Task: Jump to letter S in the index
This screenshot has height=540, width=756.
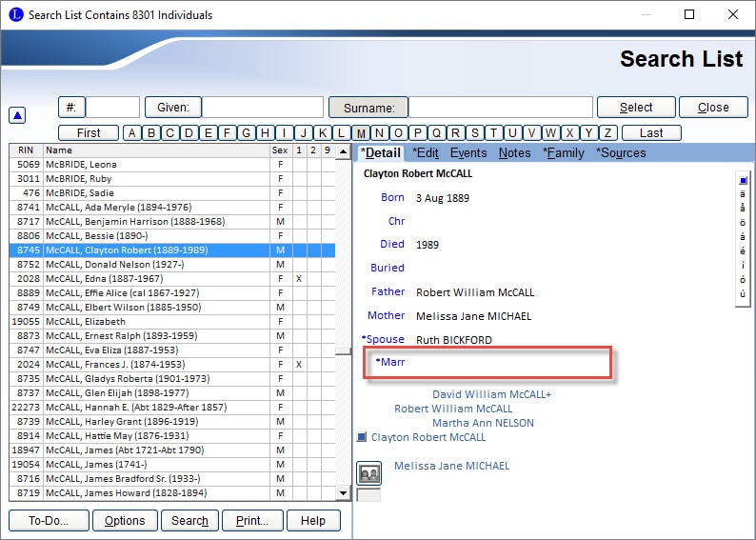Action: pos(475,133)
